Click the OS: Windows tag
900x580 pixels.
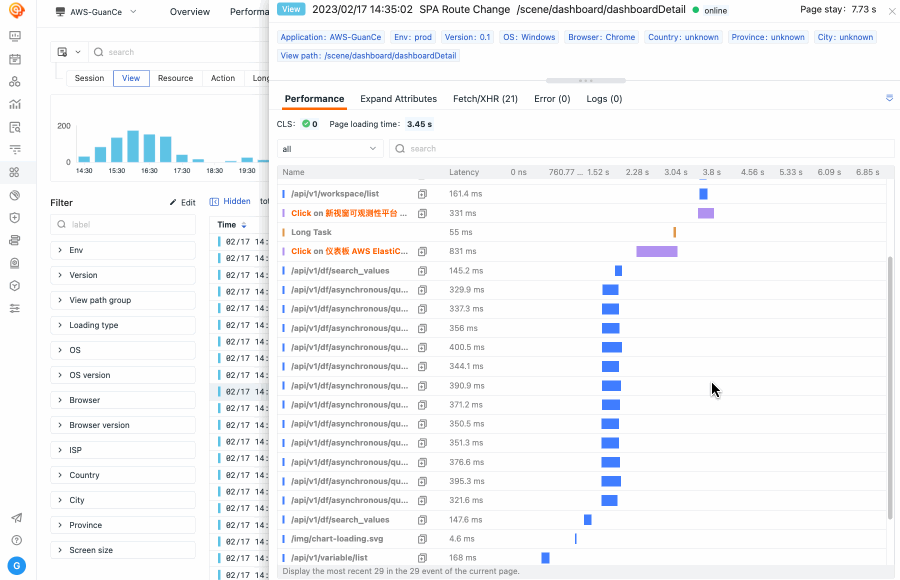(529, 37)
